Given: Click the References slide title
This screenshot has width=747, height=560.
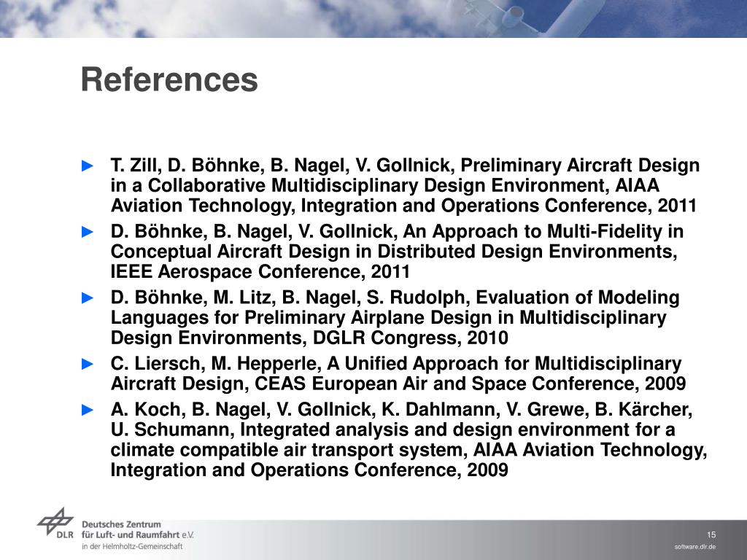Looking at the screenshot, I should (169, 79).
